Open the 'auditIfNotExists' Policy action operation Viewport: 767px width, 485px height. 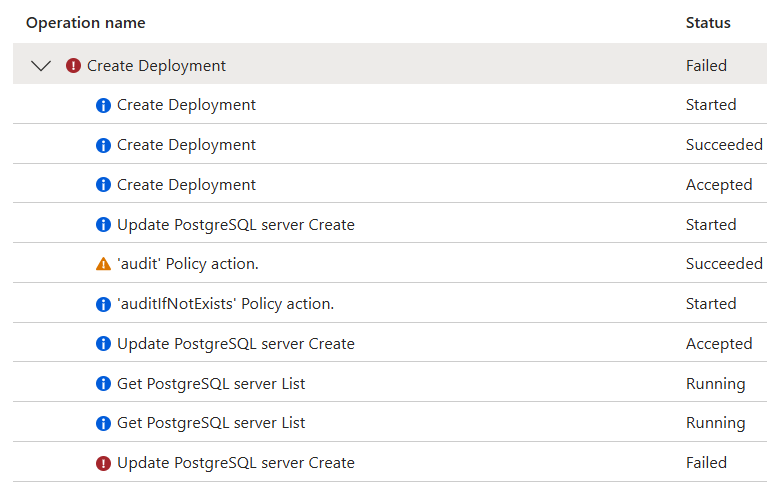coord(225,304)
